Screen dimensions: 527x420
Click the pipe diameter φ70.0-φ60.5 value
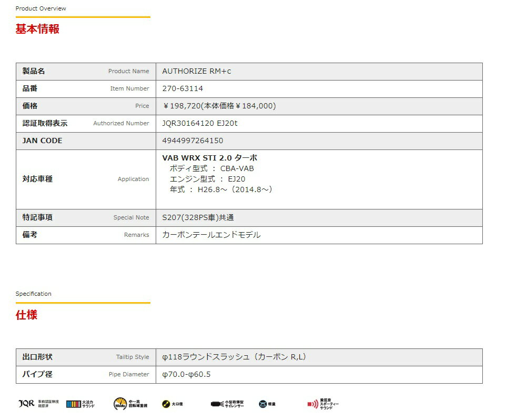(x=186, y=374)
